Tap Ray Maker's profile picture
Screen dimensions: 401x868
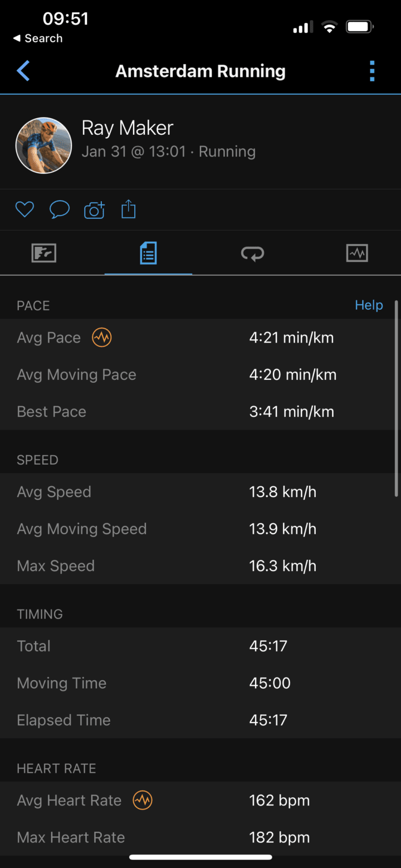[x=43, y=145]
